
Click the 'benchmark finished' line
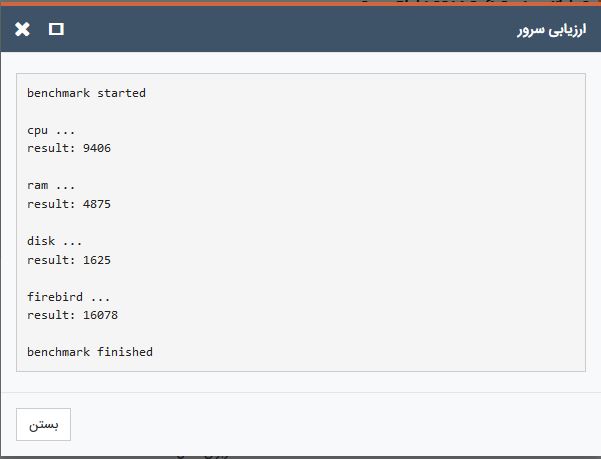pyautogui.click(x=90, y=352)
